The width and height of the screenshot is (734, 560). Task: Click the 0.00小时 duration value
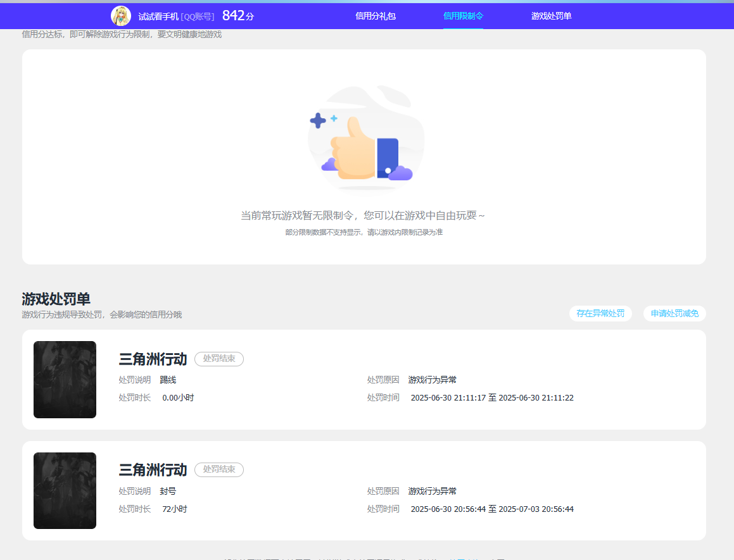point(178,397)
